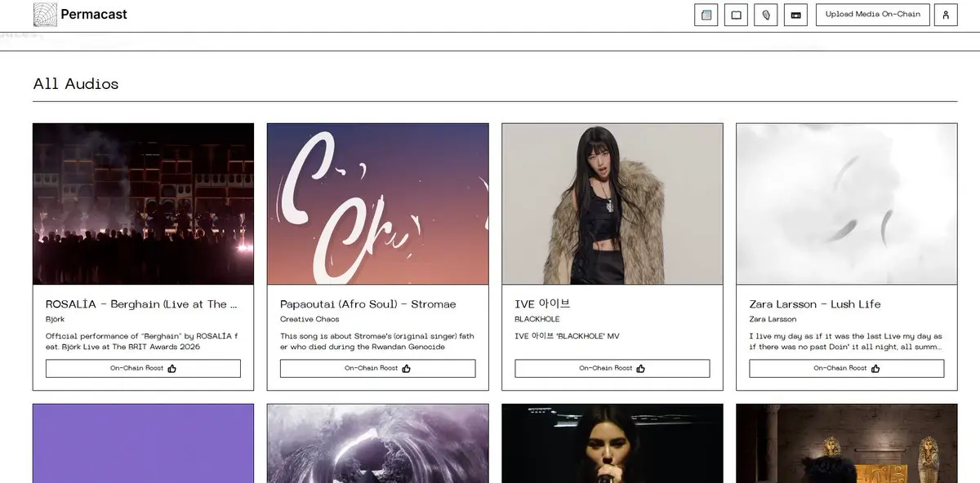The height and width of the screenshot is (483, 980).
Task: Open the swirling purple vortex thumbnail
Action: [x=378, y=443]
